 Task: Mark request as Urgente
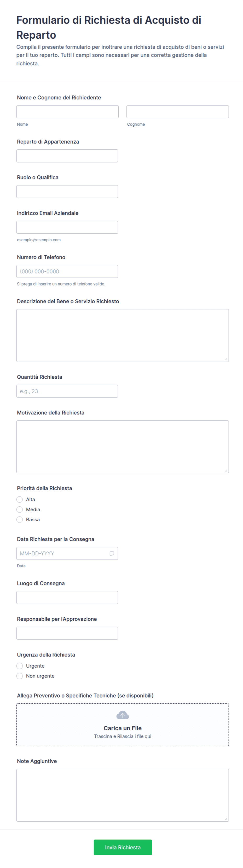(20, 666)
